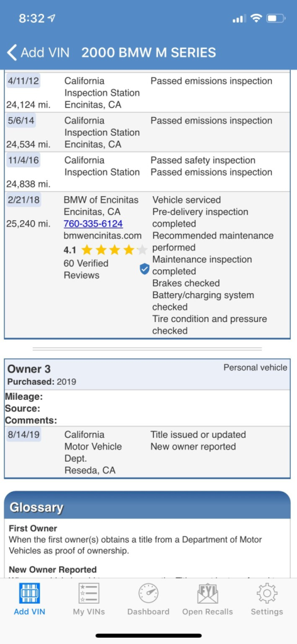Tap the 11/4/16 inspection date badge
This screenshot has width=297, height=644.
coord(23,160)
